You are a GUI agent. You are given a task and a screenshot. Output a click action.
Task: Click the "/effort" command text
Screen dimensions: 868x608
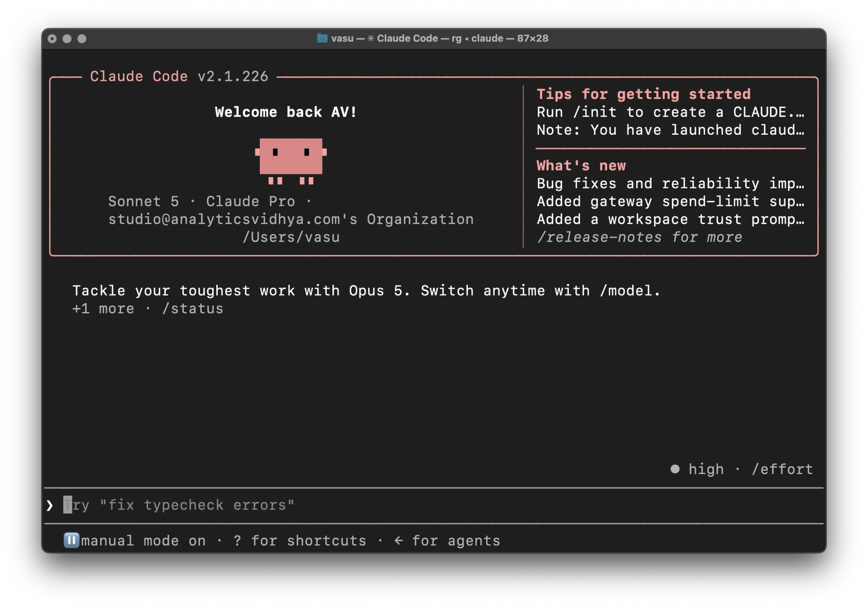(782, 469)
